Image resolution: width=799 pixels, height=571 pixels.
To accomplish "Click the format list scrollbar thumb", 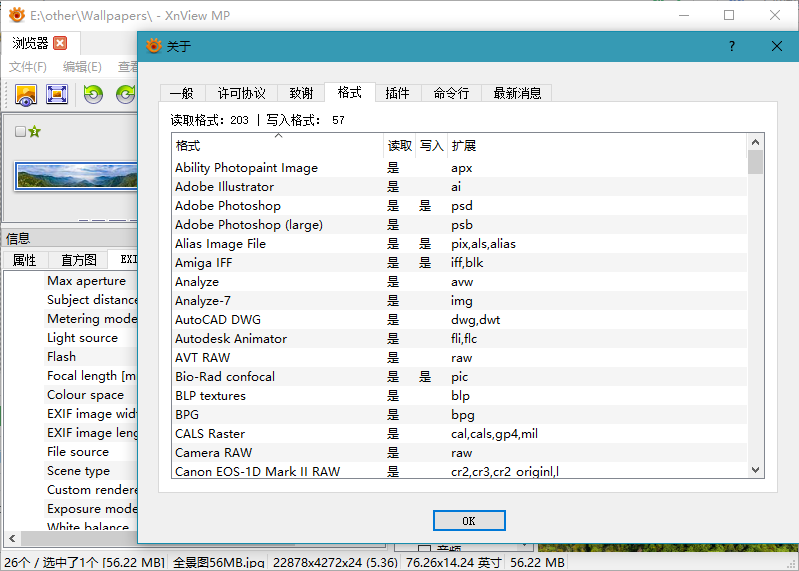I will (x=755, y=162).
